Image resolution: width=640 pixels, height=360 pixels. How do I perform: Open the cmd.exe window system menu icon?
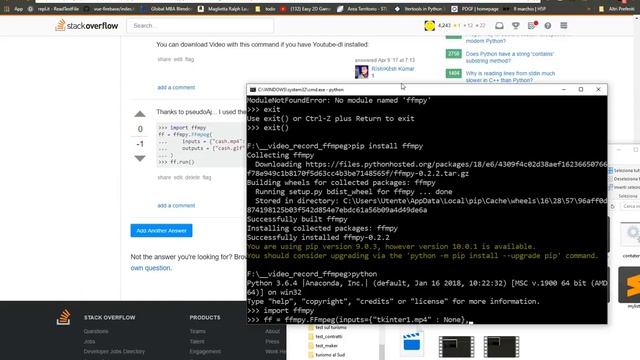(x=253, y=89)
